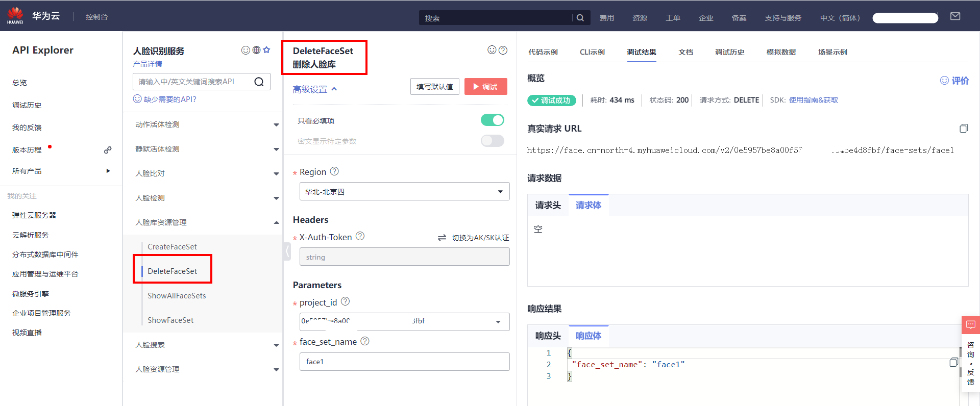Viewport: 980px width, 406px height.
Task: Open 支持与服务 in top menu
Action: 783,18
